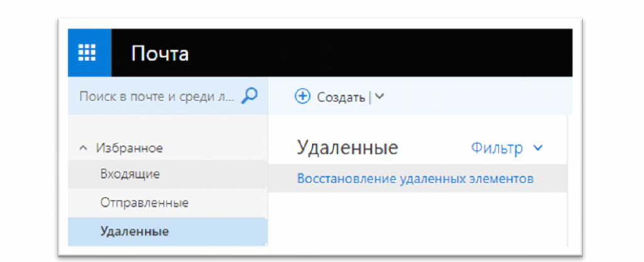
Task: Expand the dropdown arrow next to Создать
Action: point(379,97)
